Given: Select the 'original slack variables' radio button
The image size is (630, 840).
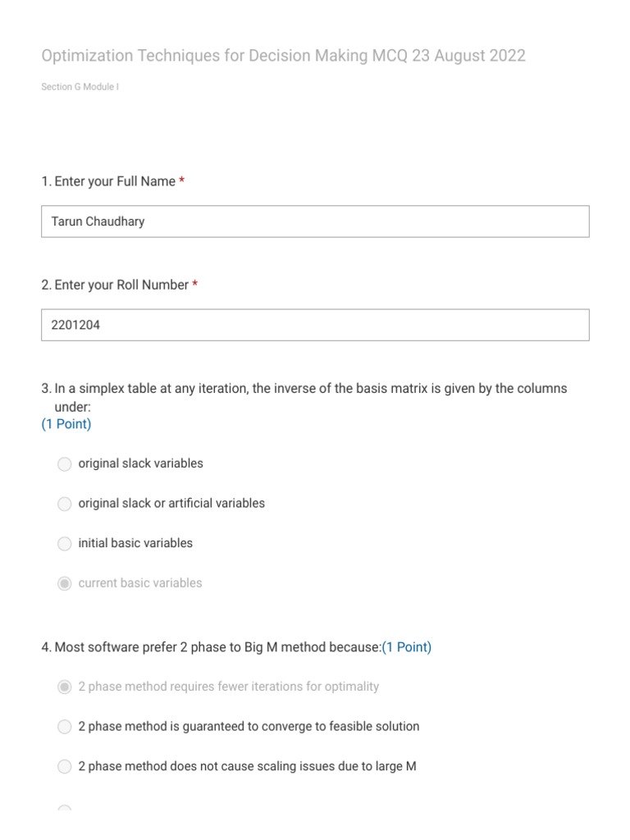Looking at the screenshot, I should (x=64, y=464).
